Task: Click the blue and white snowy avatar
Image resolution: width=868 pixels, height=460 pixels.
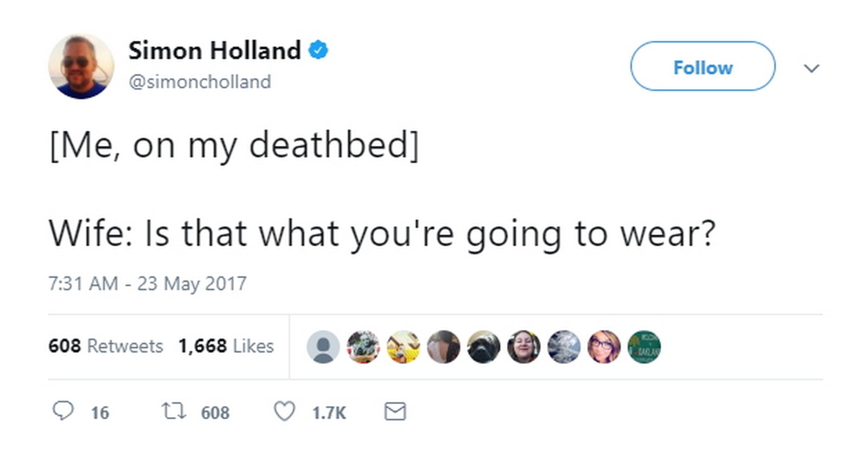Action: pyautogui.click(x=564, y=347)
